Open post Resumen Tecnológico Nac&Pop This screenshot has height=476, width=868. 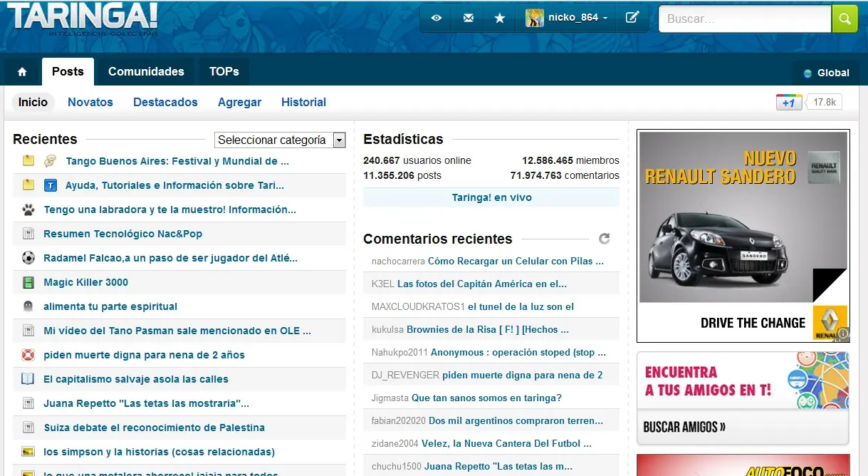(123, 234)
